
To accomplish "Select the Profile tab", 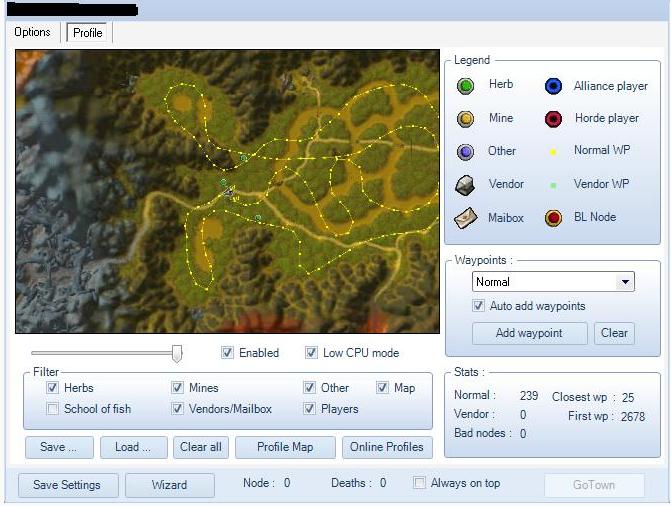I will tap(88, 32).
